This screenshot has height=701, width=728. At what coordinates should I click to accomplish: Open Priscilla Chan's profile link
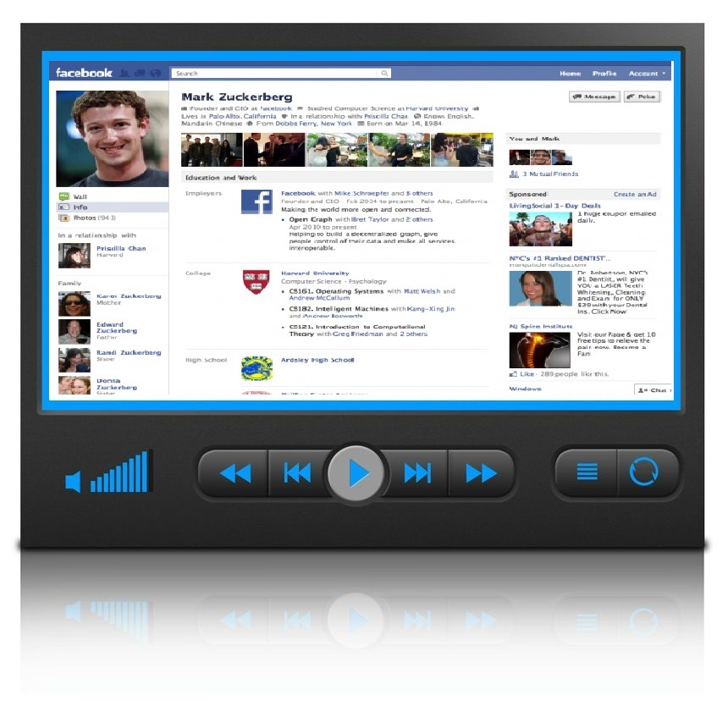[x=121, y=248]
